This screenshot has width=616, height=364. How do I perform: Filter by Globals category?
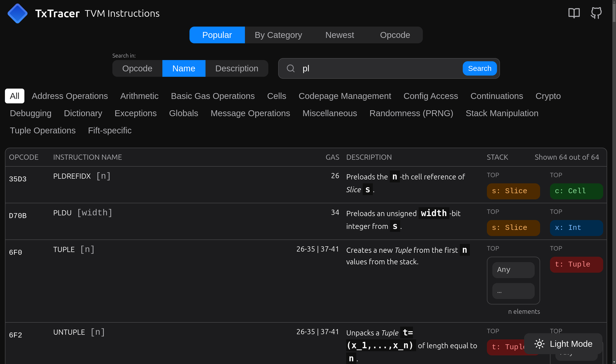point(184,113)
